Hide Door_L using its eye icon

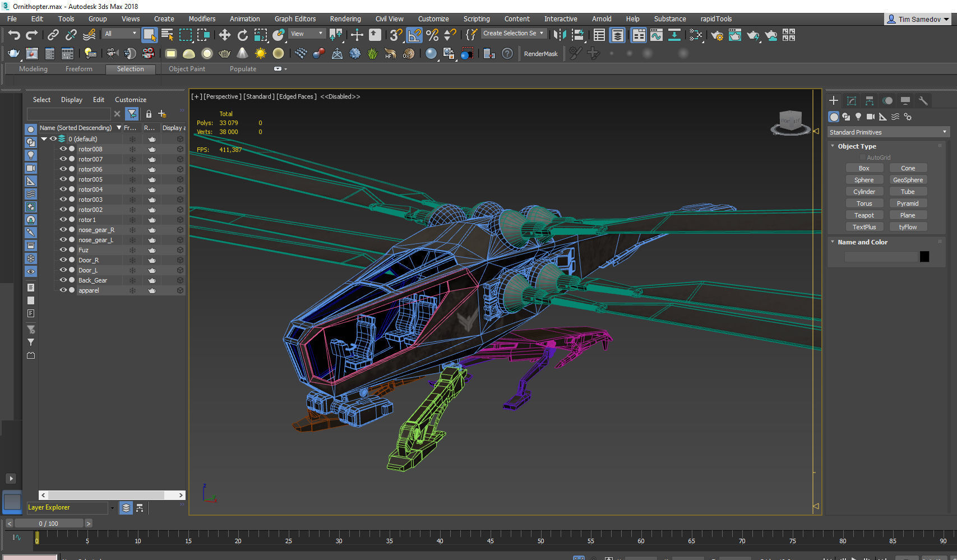pos(63,270)
